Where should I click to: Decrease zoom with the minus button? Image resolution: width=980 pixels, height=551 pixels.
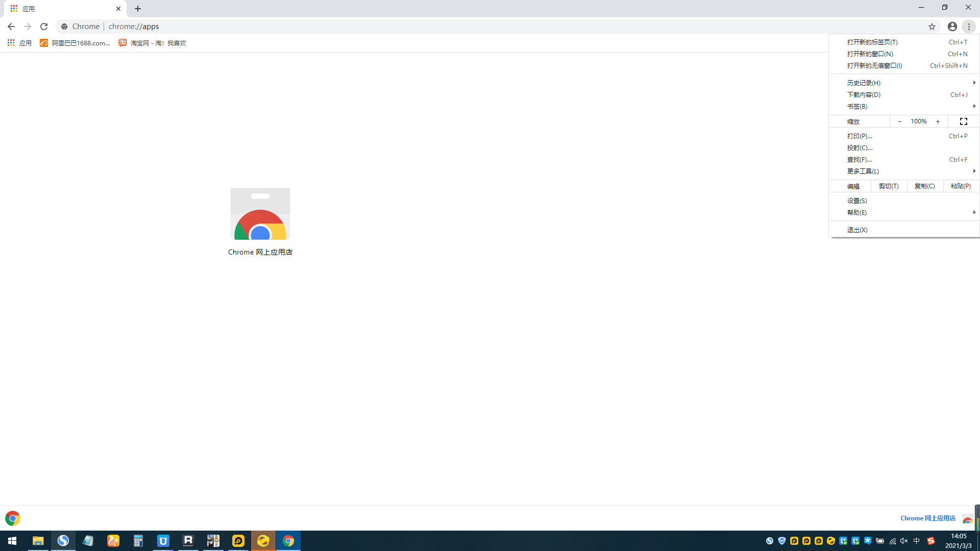click(x=899, y=121)
